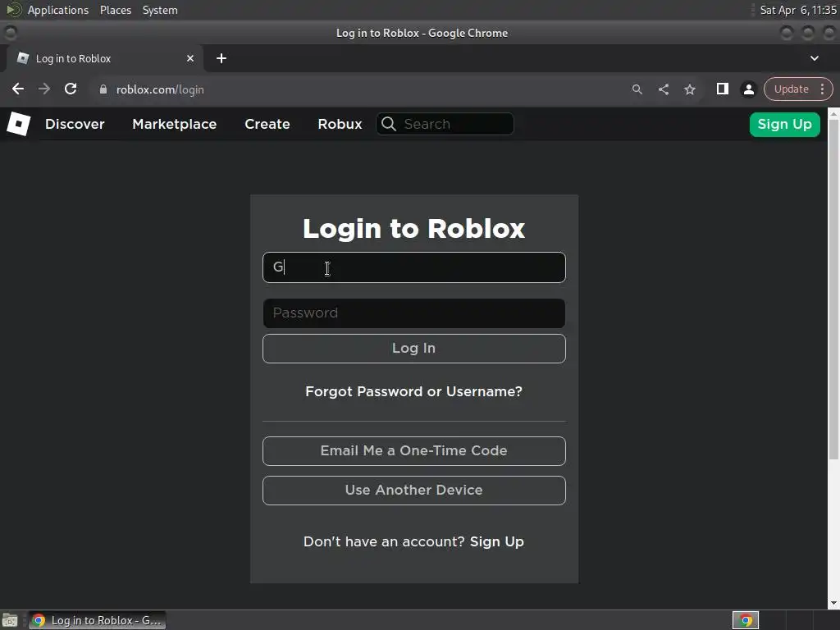Open the Discover page
Screen dimensions: 840x630
[75, 125]
